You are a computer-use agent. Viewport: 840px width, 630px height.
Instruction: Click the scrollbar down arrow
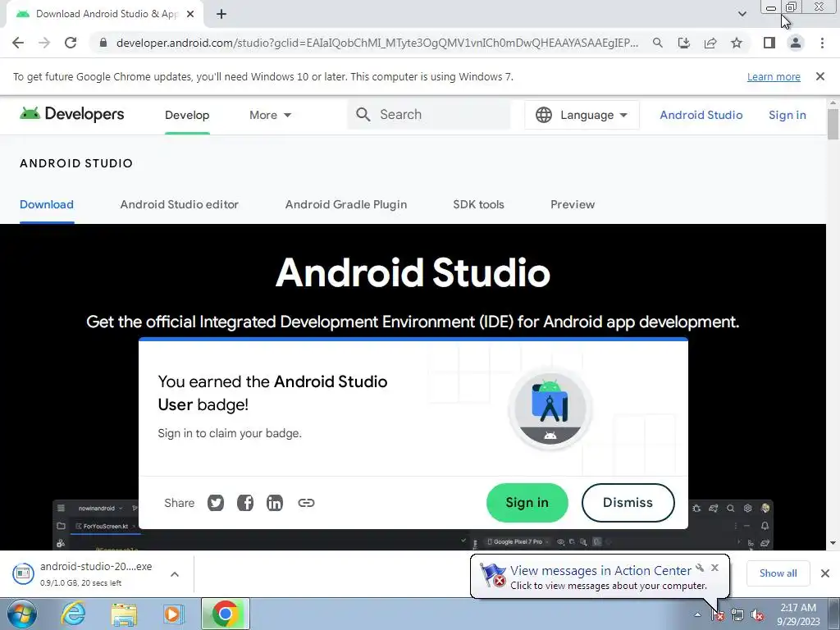[x=833, y=543]
